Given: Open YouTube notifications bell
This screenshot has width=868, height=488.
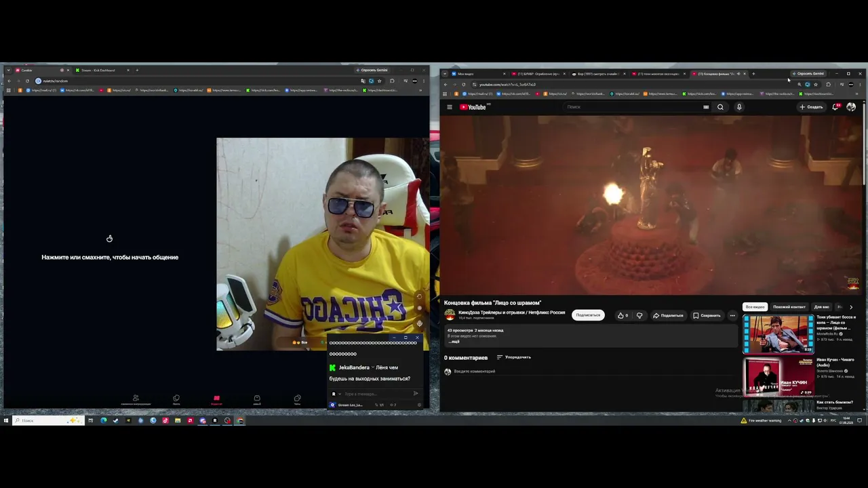Looking at the screenshot, I should (836, 107).
